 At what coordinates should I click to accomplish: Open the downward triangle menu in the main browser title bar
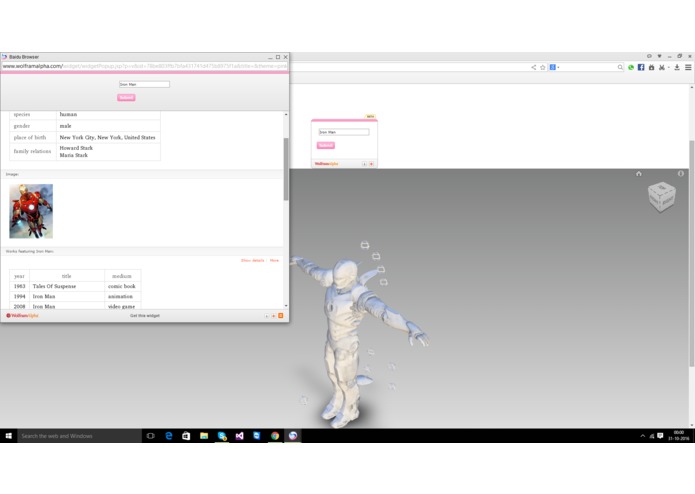[x=659, y=56]
